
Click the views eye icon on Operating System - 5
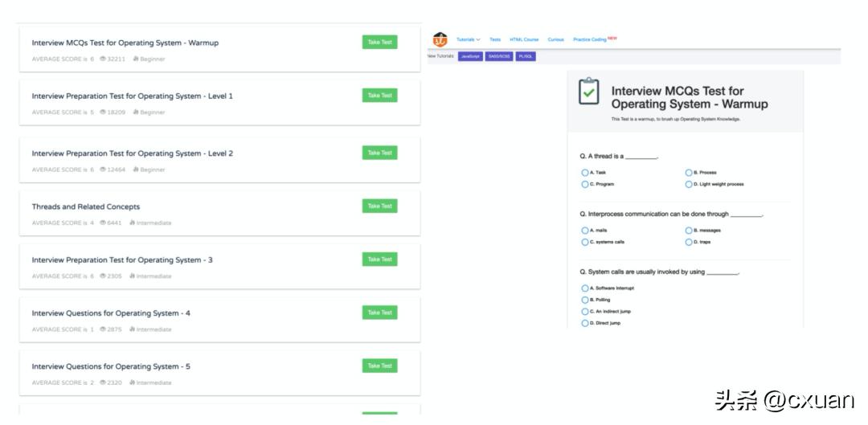103,383
